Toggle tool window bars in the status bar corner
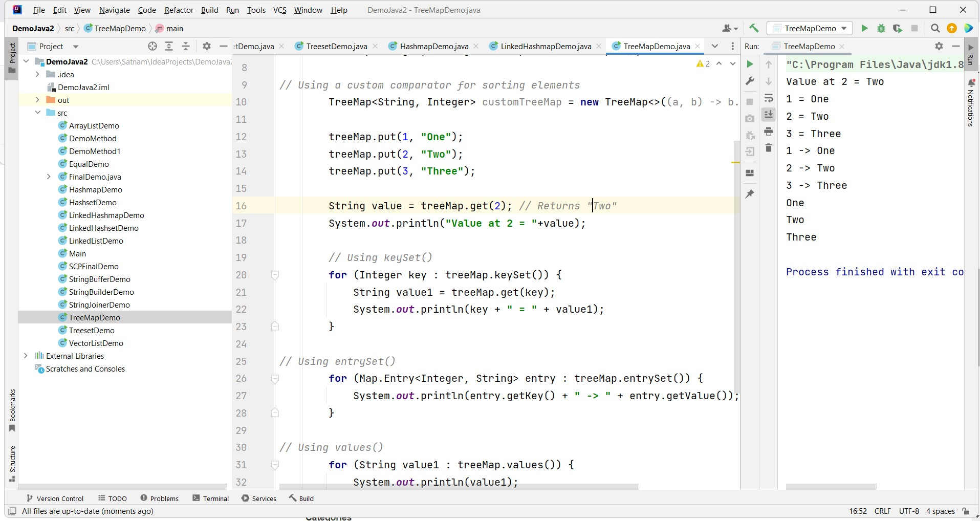This screenshot has height=521, width=980. click(12, 511)
